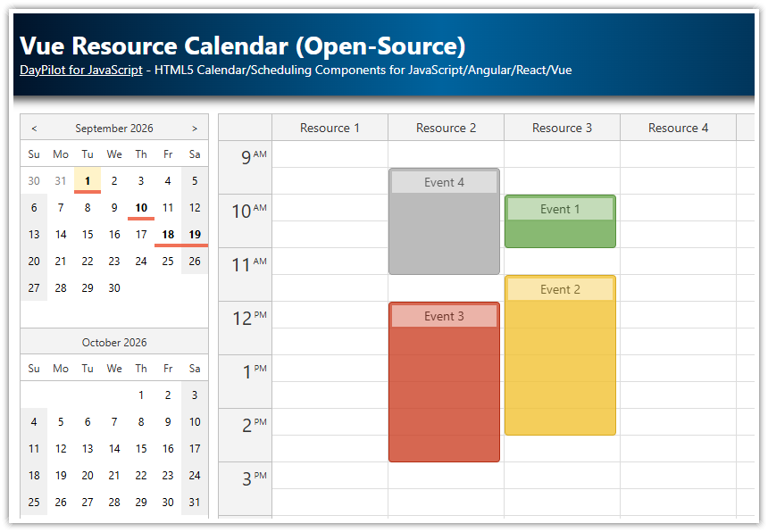Click the September 2026 month label
Image resolution: width=768 pixels, height=532 pixels.
click(x=113, y=128)
